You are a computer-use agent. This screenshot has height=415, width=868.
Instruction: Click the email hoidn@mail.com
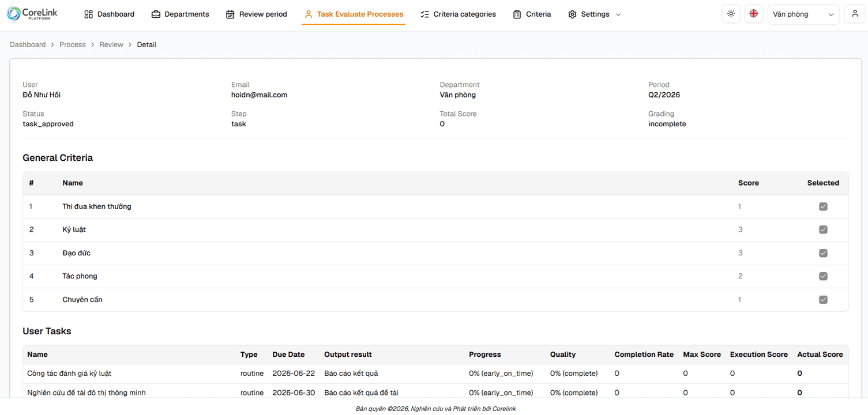pos(259,95)
